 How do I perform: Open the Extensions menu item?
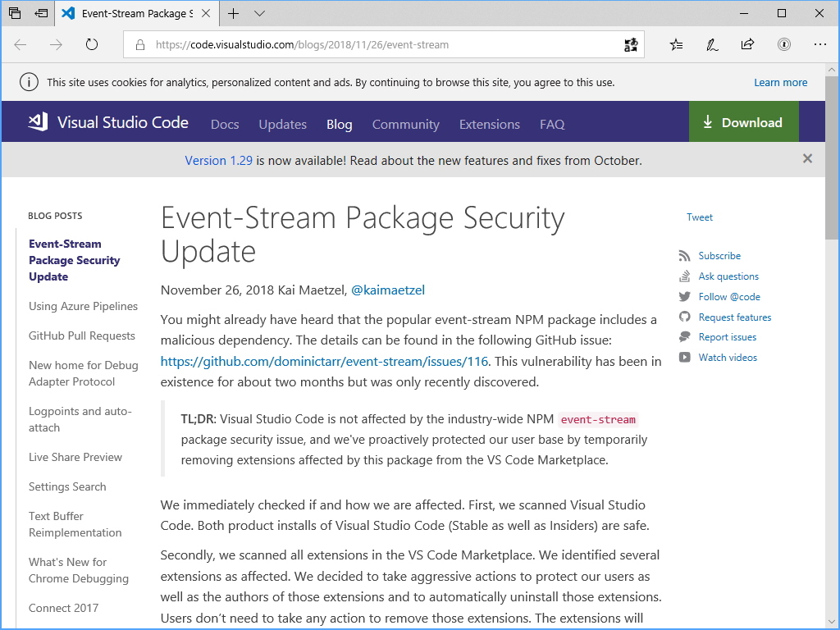coord(489,124)
